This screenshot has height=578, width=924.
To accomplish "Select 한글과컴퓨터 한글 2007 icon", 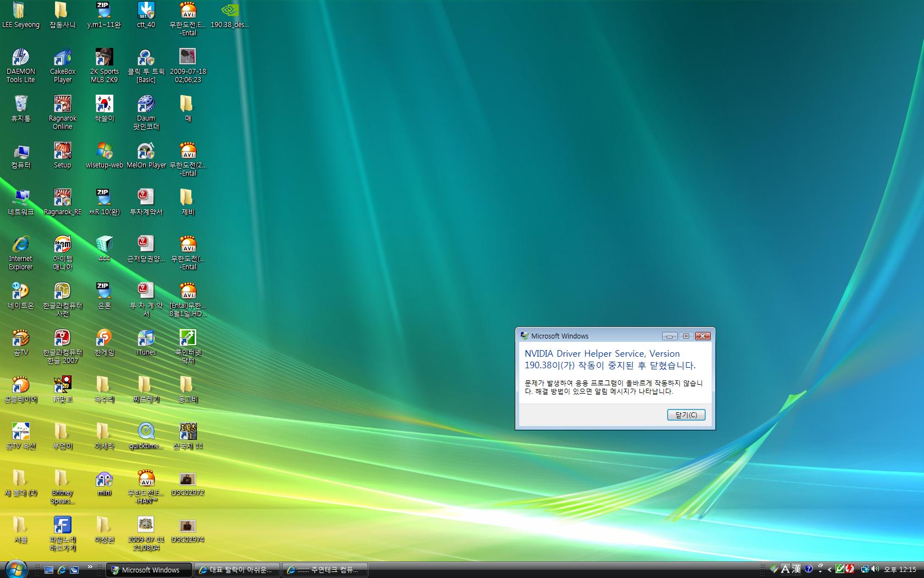I will [x=63, y=346].
